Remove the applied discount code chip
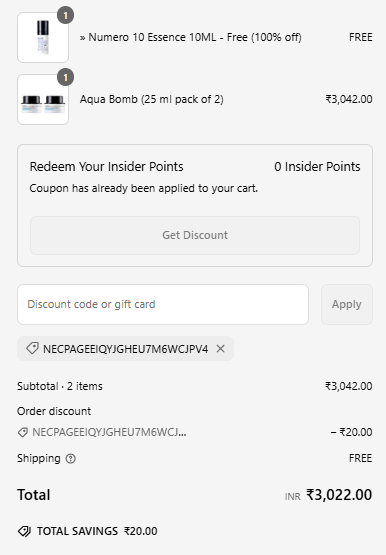This screenshot has height=555, width=386. pyautogui.click(x=220, y=349)
